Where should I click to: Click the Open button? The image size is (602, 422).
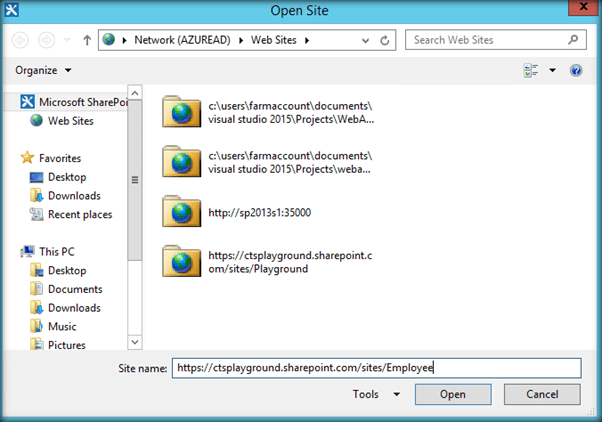pos(453,394)
